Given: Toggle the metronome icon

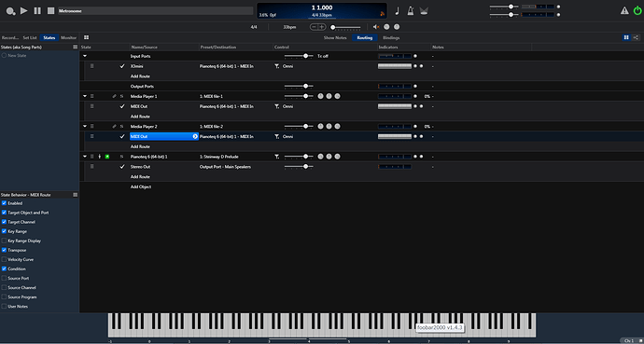Looking at the screenshot, I should point(411,10).
